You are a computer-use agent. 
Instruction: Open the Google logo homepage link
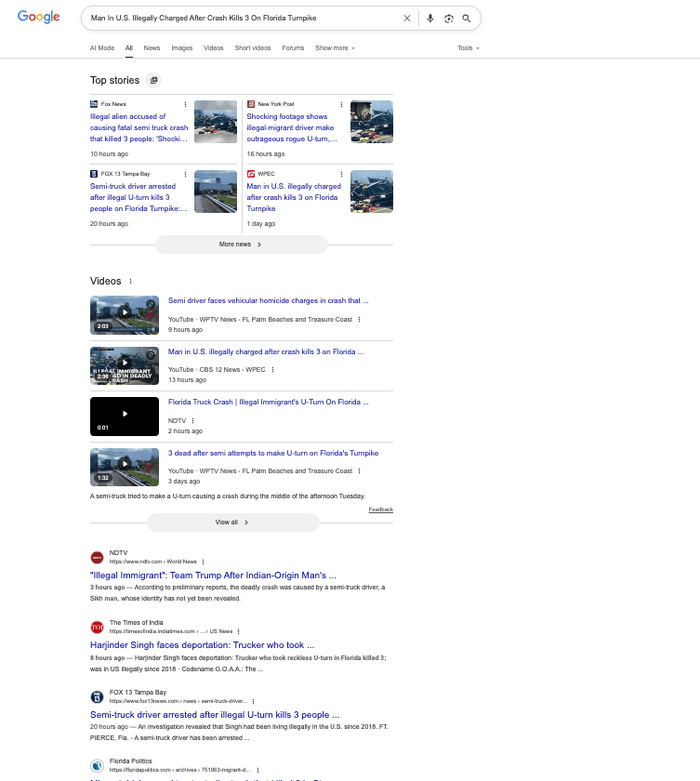pos(39,17)
